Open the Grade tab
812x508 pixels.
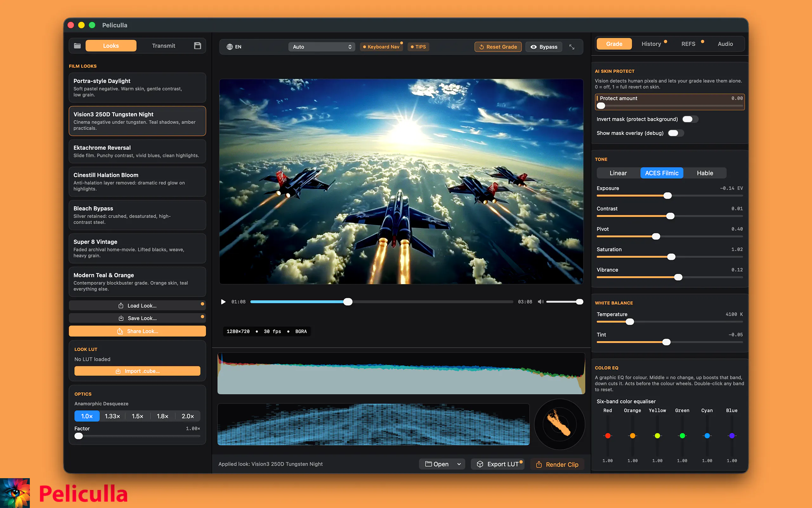pos(614,44)
